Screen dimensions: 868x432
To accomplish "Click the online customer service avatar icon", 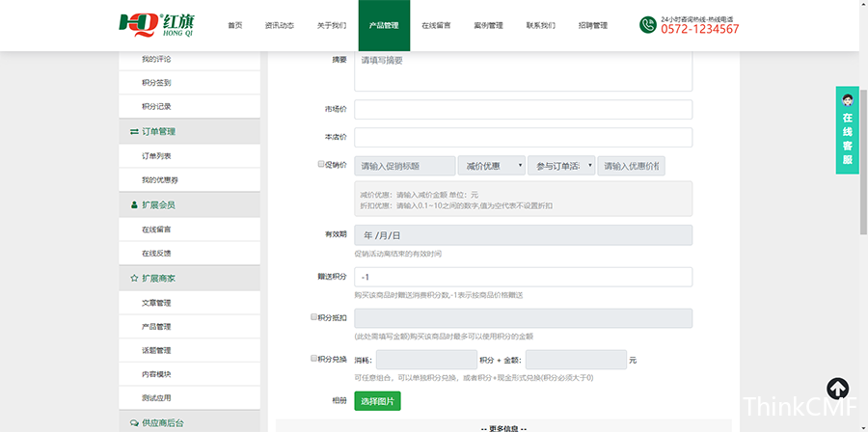I will coord(848,100).
